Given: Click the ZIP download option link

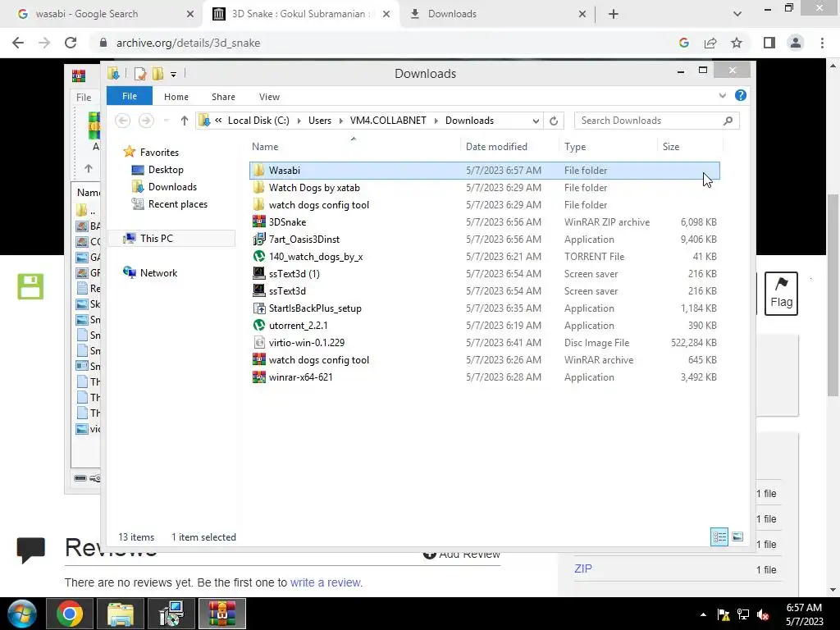Looking at the screenshot, I should click(x=583, y=569).
